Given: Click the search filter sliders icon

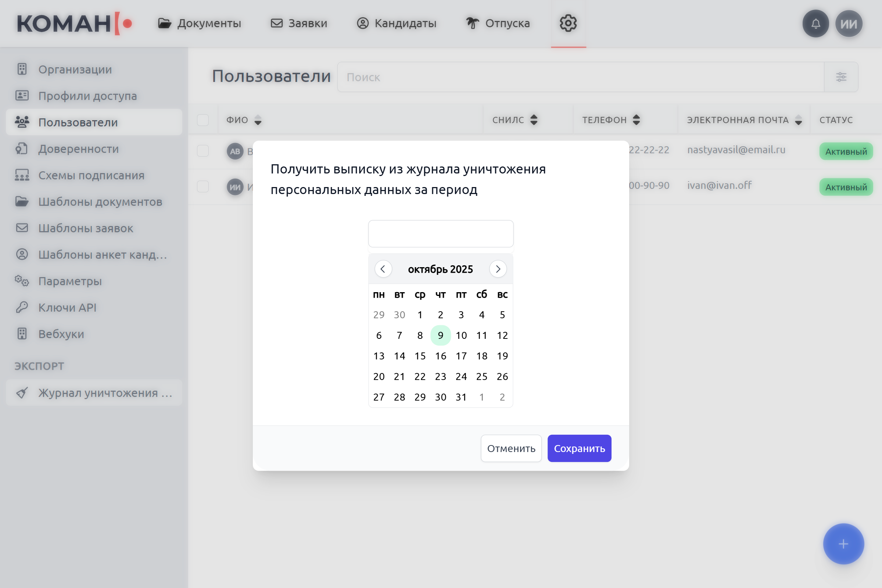Looking at the screenshot, I should (841, 77).
